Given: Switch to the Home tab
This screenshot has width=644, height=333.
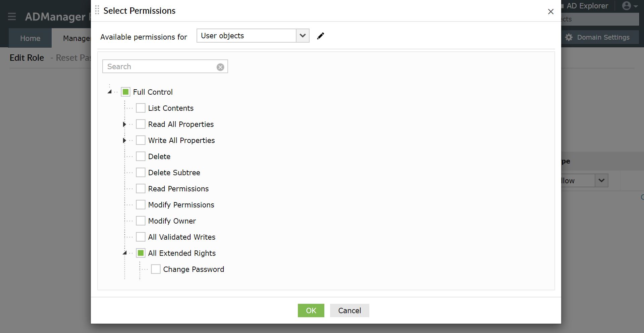Looking at the screenshot, I should 30,38.
